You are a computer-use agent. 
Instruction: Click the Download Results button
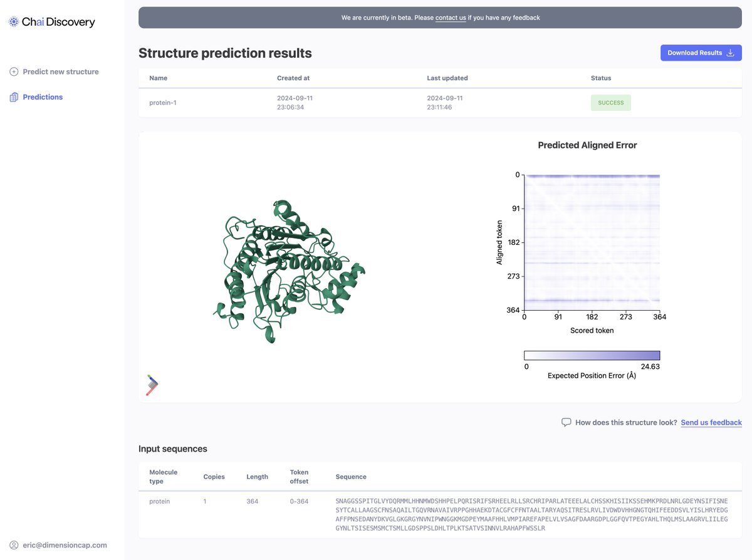pyautogui.click(x=701, y=53)
